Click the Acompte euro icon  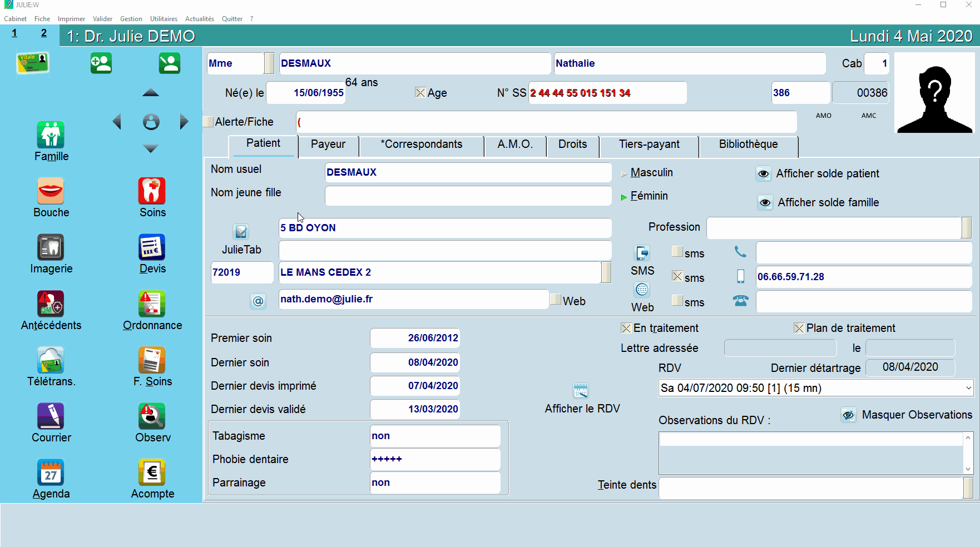click(152, 473)
